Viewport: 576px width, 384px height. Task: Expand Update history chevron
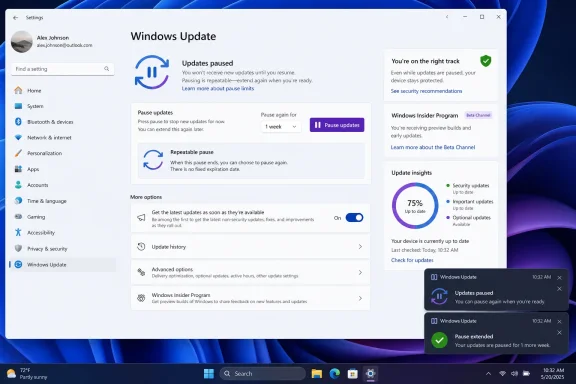(x=360, y=247)
